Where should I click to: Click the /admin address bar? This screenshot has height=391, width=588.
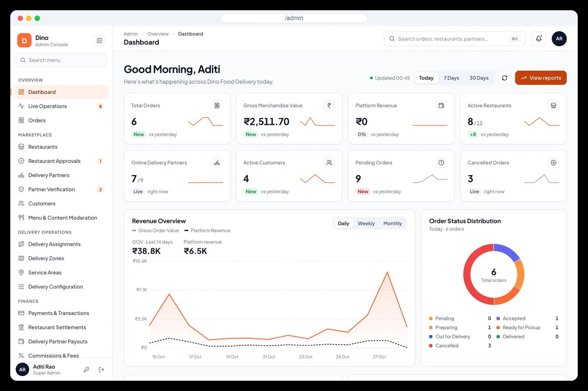[294, 18]
